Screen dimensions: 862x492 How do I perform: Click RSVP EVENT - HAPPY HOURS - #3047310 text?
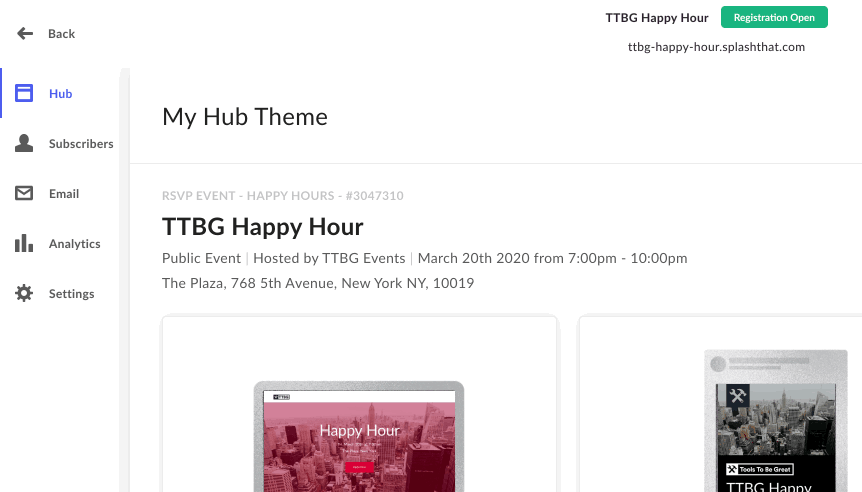[x=283, y=196]
